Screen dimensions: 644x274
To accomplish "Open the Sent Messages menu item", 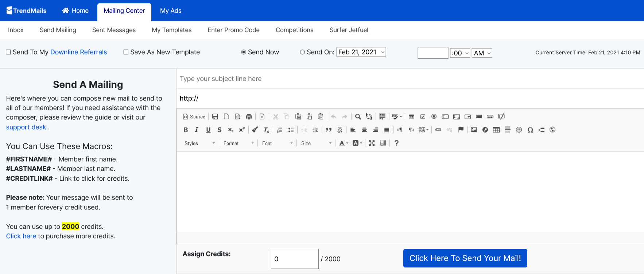I will pos(114,30).
